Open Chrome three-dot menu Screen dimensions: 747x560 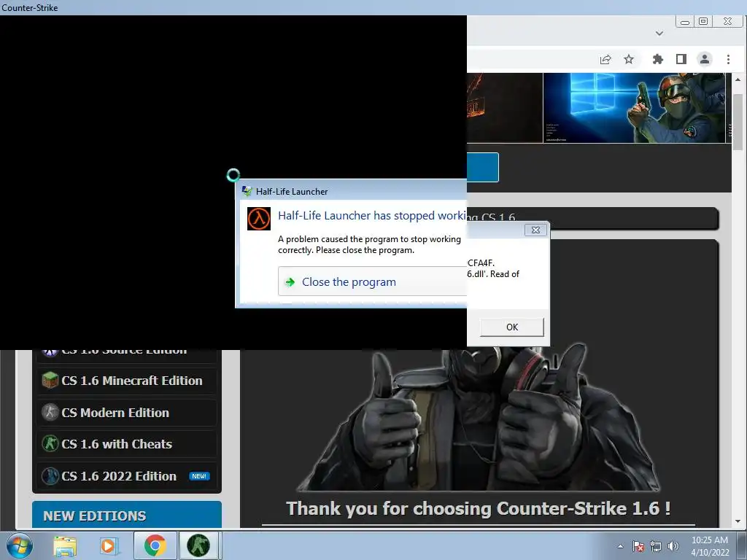pyautogui.click(x=728, y=59)
